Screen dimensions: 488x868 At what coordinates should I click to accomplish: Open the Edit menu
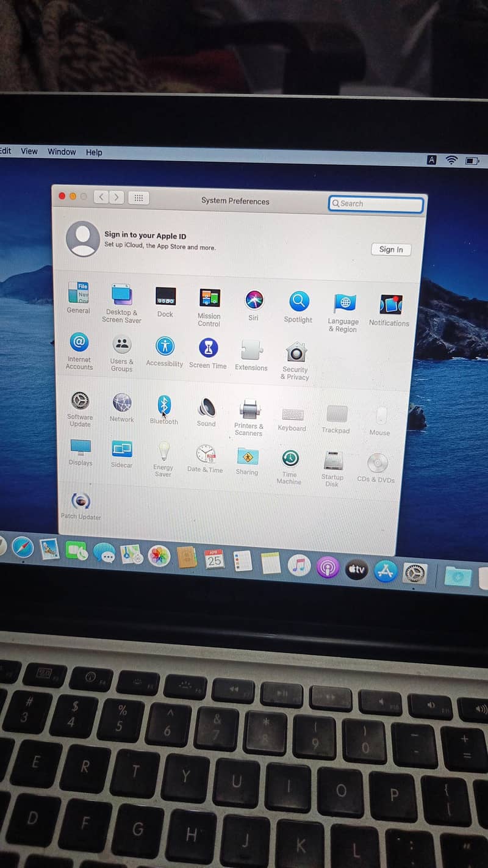click(x=5, y=151)
